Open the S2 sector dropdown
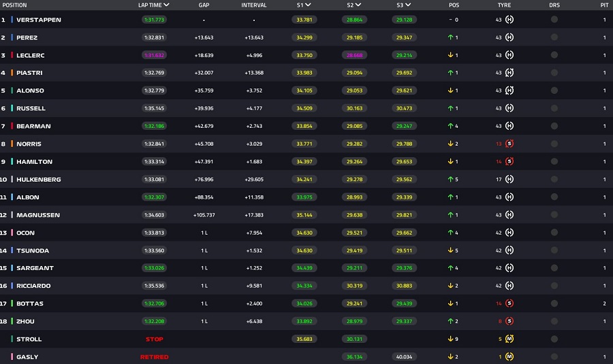 358,5
